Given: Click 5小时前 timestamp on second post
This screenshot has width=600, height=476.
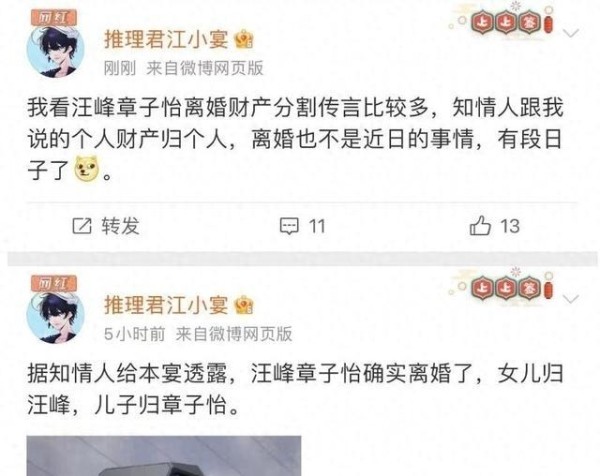Looking at the screenshot, I should click(135, 334).
